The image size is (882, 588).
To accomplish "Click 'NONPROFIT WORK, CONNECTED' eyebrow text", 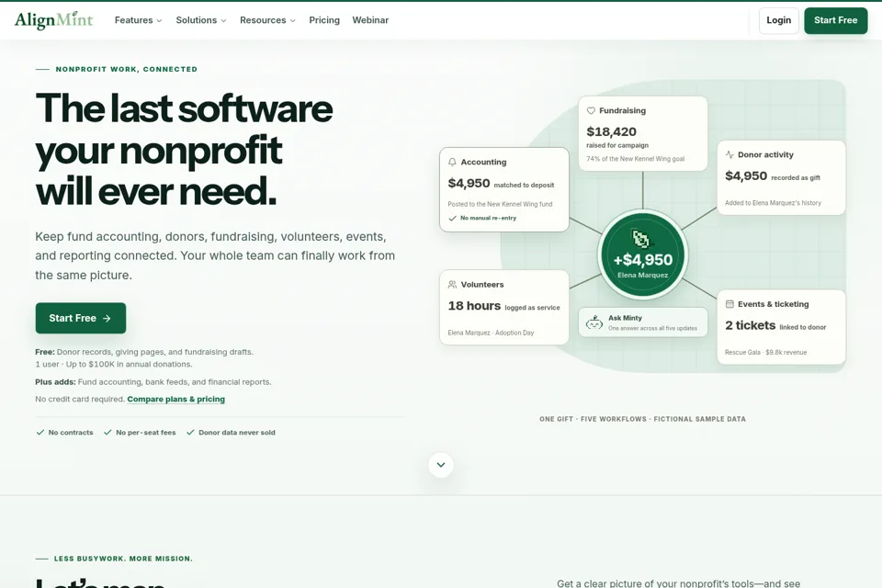I will (127, 69).
